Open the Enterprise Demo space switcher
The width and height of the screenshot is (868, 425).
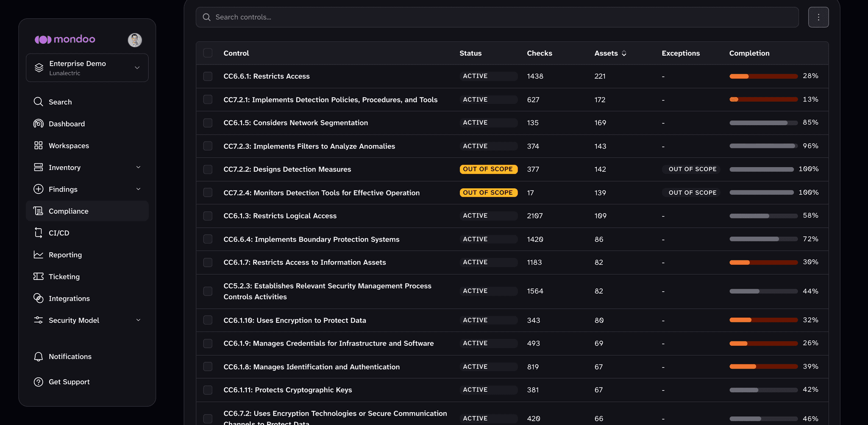tap(87, 68)
